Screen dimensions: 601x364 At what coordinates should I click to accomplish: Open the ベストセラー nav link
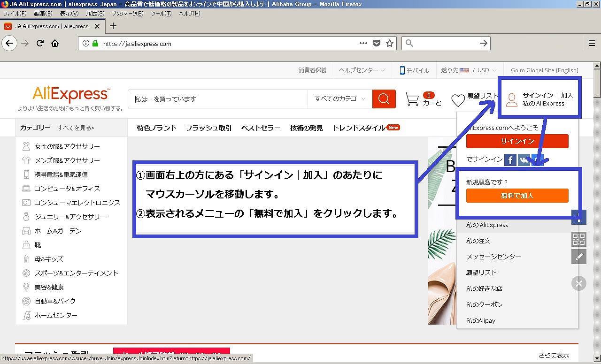[x=261, y=128]
